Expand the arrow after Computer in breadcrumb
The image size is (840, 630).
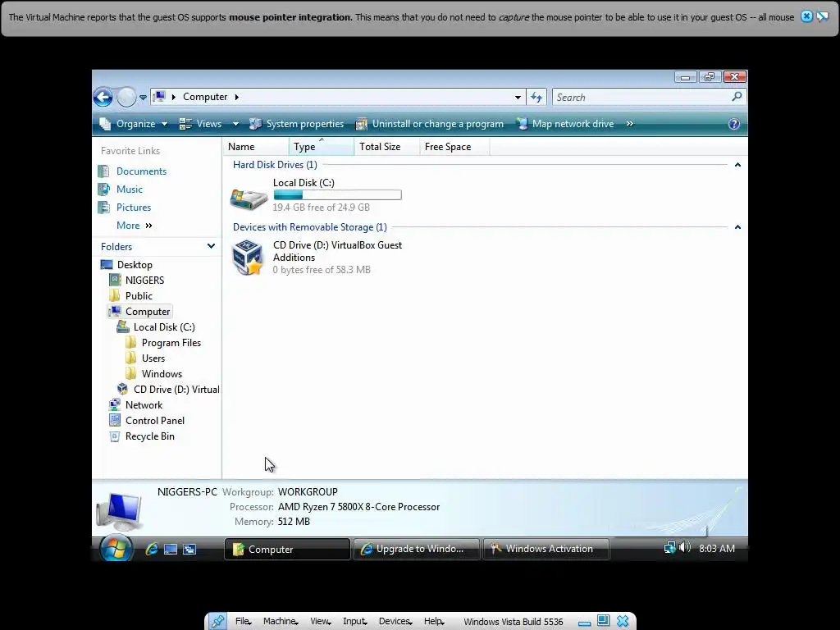[236, 97]
